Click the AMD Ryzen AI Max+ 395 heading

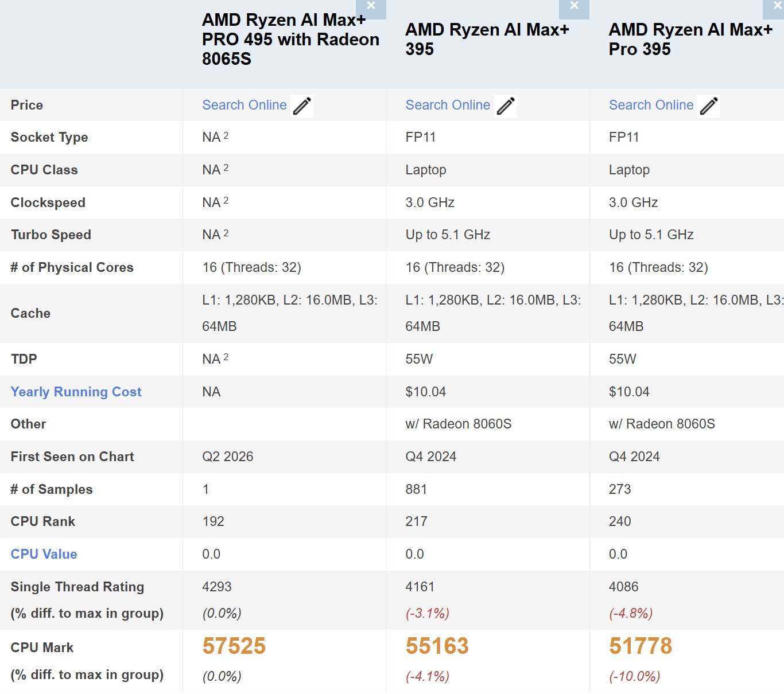tap(487, 39)
